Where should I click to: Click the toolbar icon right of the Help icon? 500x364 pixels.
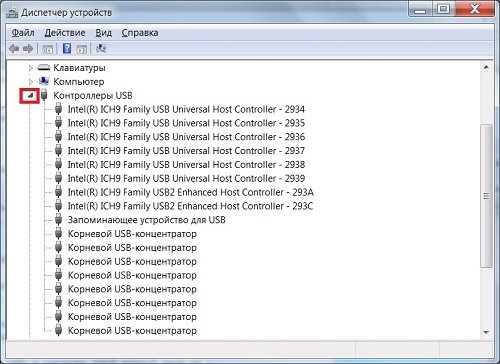pos(82,49)
